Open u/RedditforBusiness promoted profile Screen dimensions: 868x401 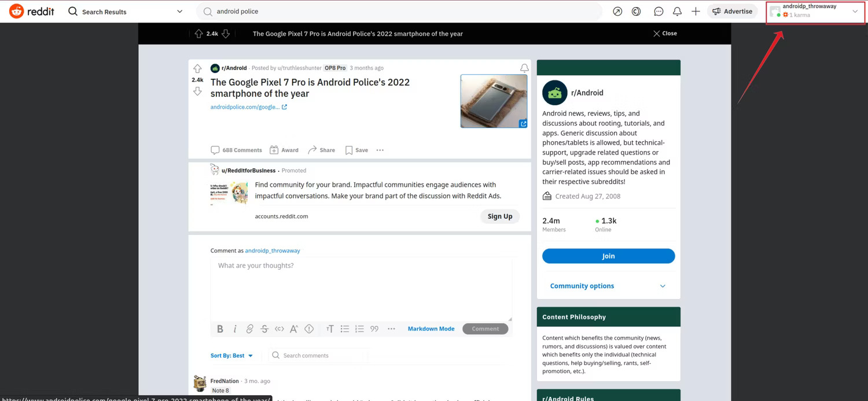[248, 171]
